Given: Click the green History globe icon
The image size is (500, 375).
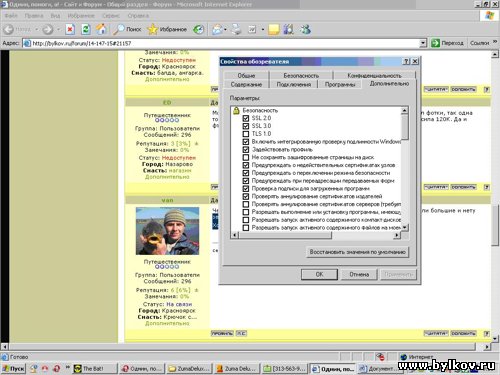Looking at the screenshot, I should (x=199, y=29).
